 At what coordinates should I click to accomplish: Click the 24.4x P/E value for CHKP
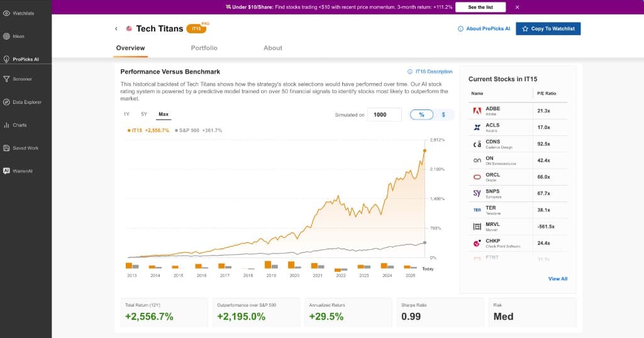(544, 243)
